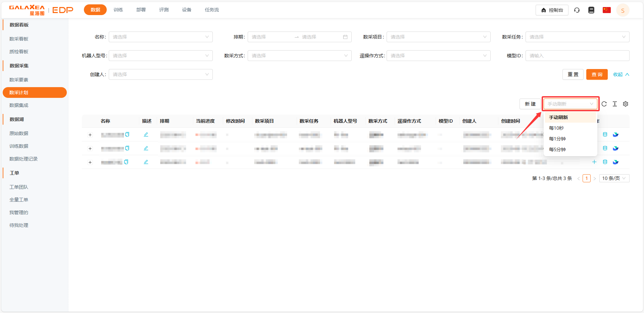Click the database icon in first table row
Viewport: 644px width, 313px height.
605,134
